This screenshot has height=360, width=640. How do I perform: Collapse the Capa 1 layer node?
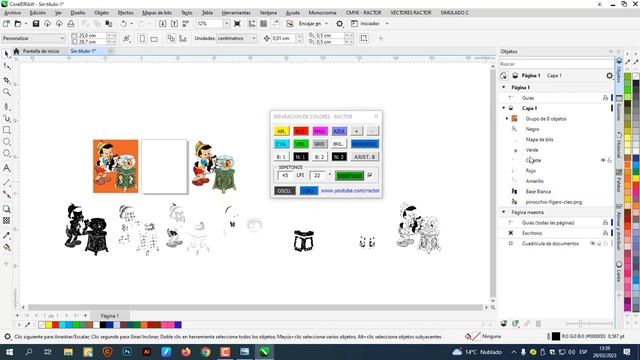pos(503,108)
